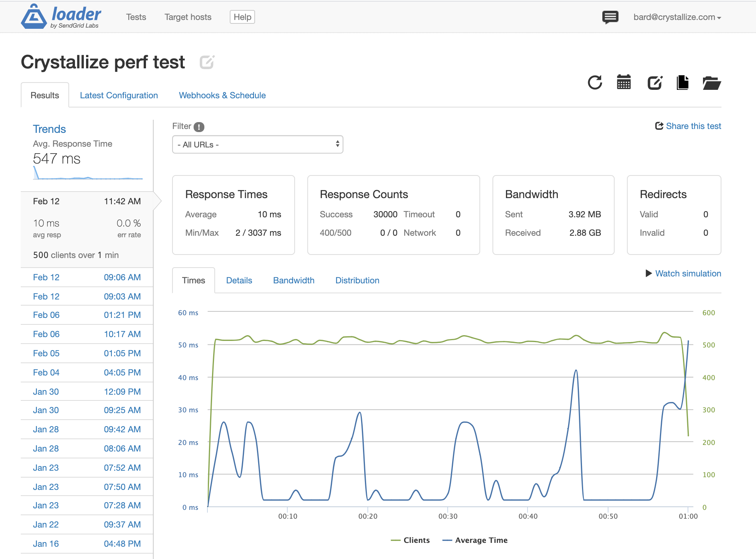
Task: Expand the bard@crystallize.com account menu
Action: click(x=677, y=17)
